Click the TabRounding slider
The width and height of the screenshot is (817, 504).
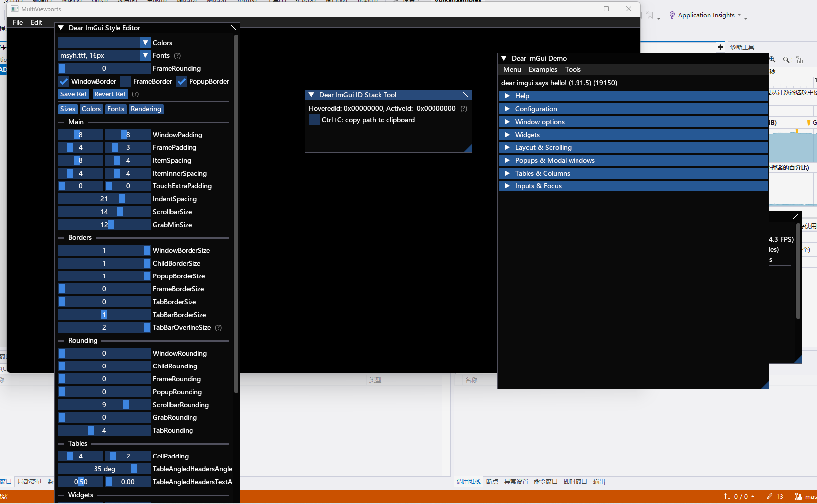pyautogui.click(x=104, y=431)
